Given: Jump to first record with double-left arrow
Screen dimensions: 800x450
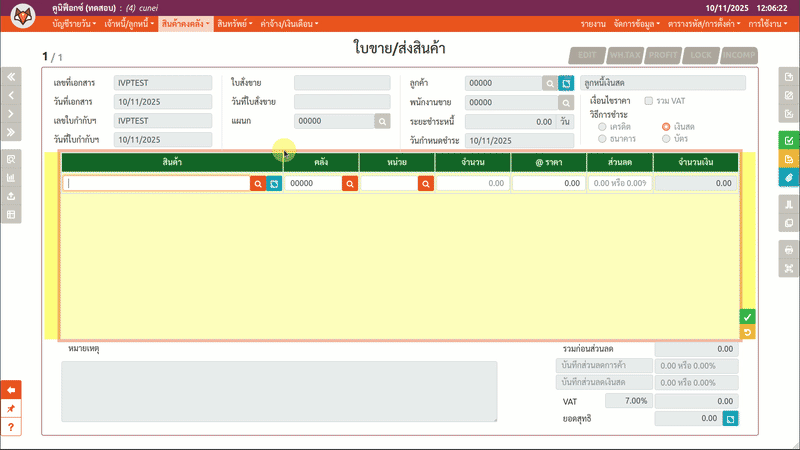Looking at the screenshot, I should click(11, 76).
